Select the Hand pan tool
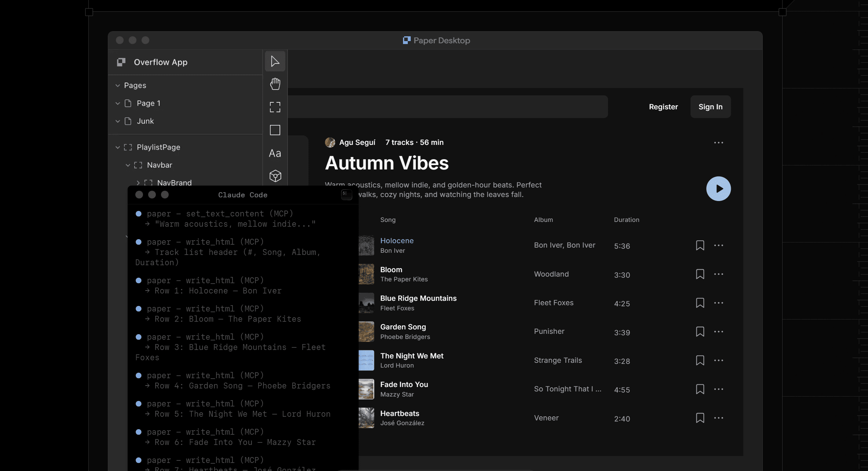This screenshot has width=868, height=471. click(x=275, y=84)
